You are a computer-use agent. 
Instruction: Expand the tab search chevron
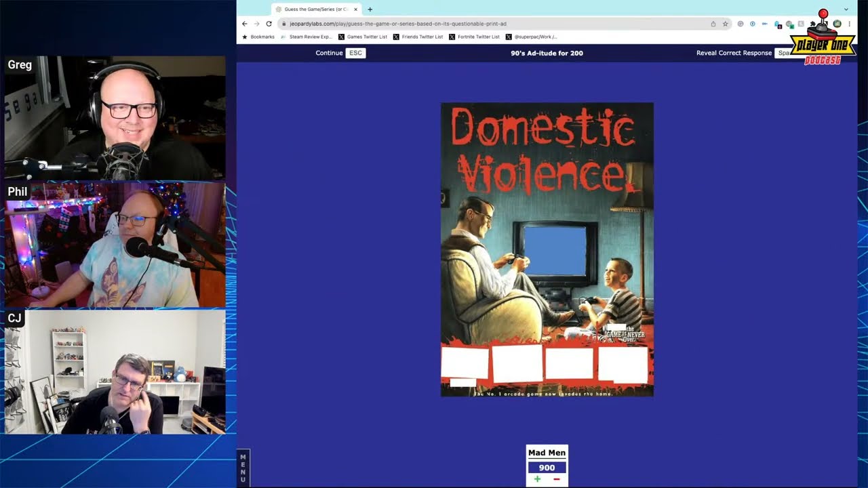click(846, 9)
